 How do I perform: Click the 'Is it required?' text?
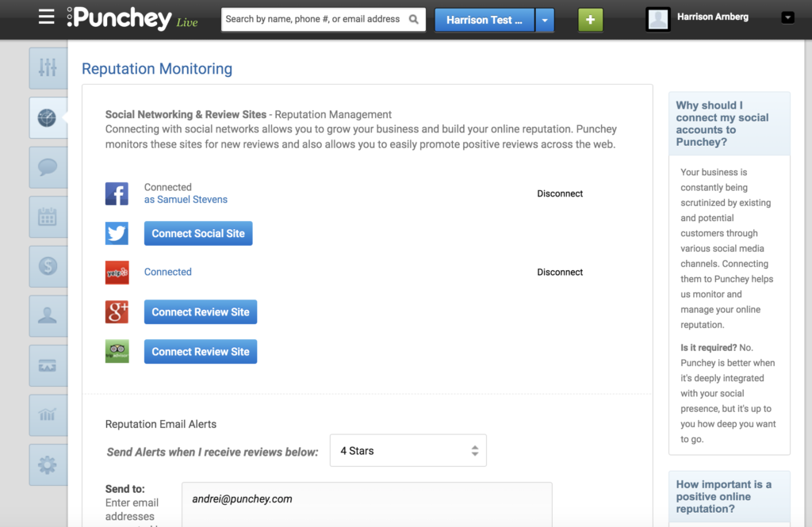click(708, 347)
